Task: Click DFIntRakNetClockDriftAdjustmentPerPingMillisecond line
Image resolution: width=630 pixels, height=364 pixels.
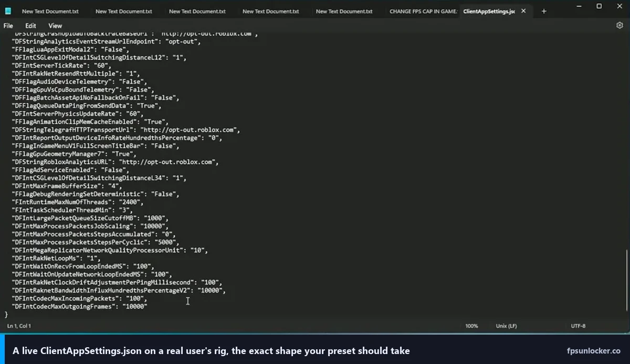Action: [x=117, y=283]
